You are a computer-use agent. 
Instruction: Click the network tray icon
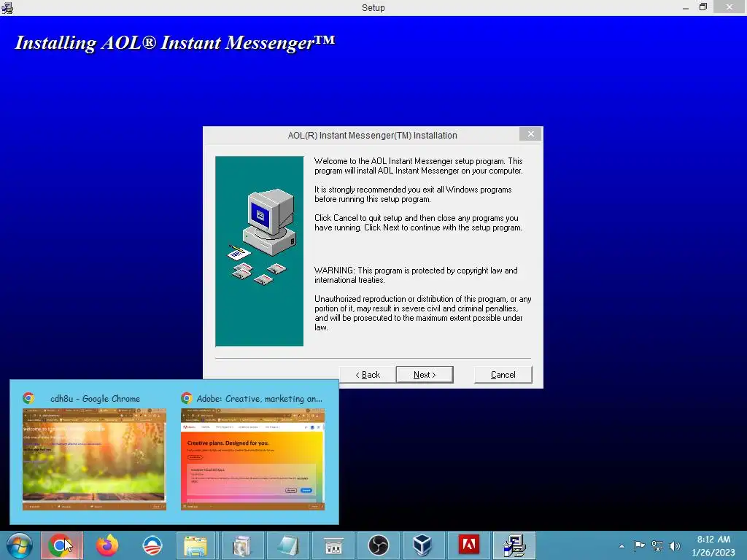point(657,545)
